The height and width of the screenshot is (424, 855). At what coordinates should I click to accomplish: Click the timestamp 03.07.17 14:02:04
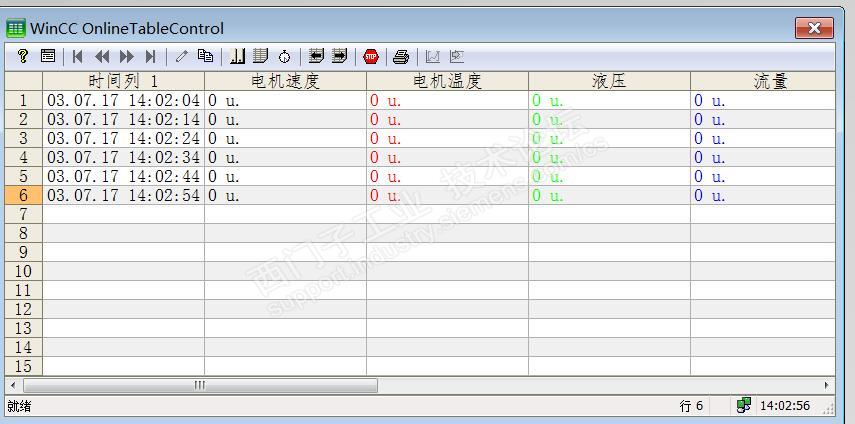[123, 100]
